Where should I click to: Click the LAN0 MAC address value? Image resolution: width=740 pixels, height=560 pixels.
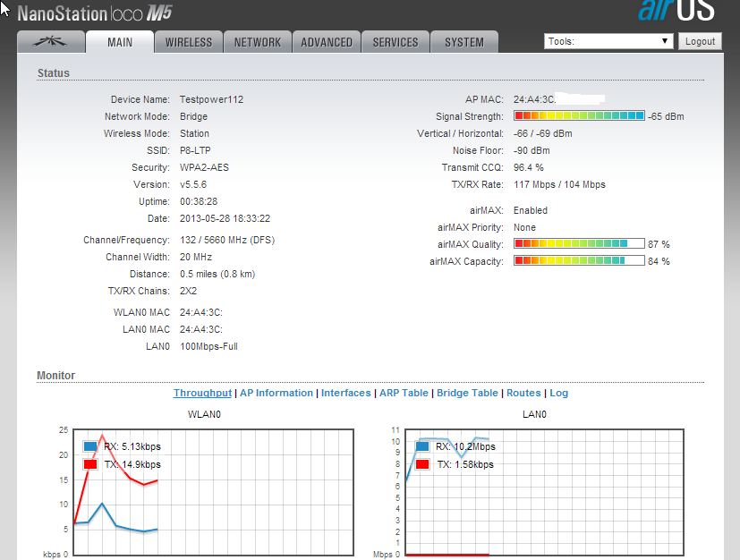[x=201, y=330]
